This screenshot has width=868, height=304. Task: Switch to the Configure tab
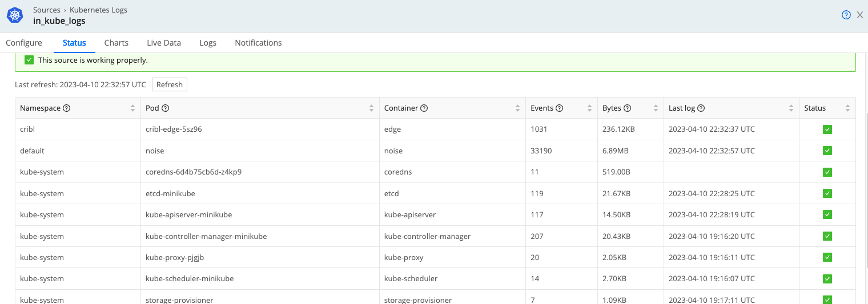point(24,43)
